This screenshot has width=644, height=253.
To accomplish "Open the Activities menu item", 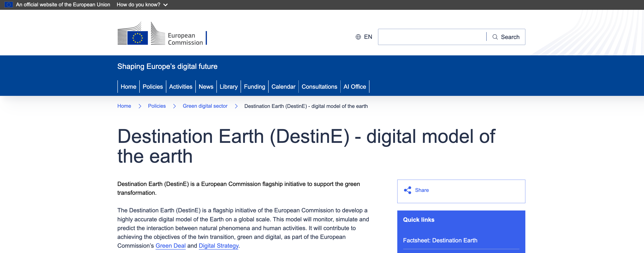I will (180, 87).
